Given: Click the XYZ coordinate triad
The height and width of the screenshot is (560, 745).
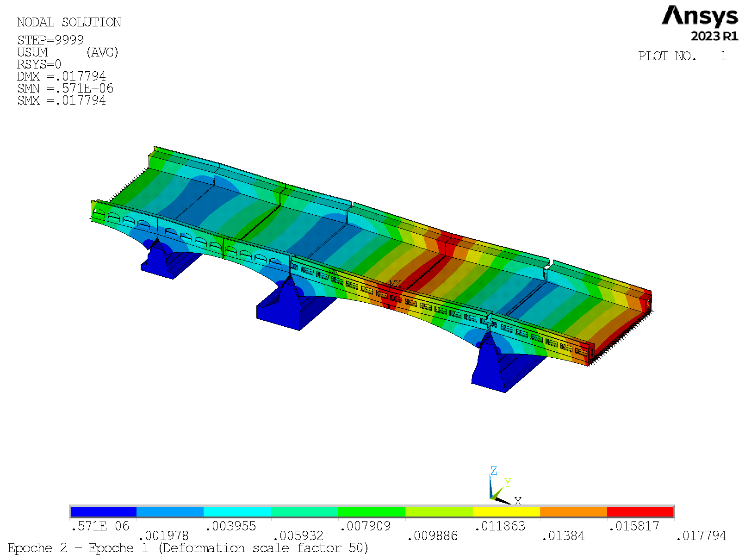Looking at the screenshot, I should coord(505,486).
